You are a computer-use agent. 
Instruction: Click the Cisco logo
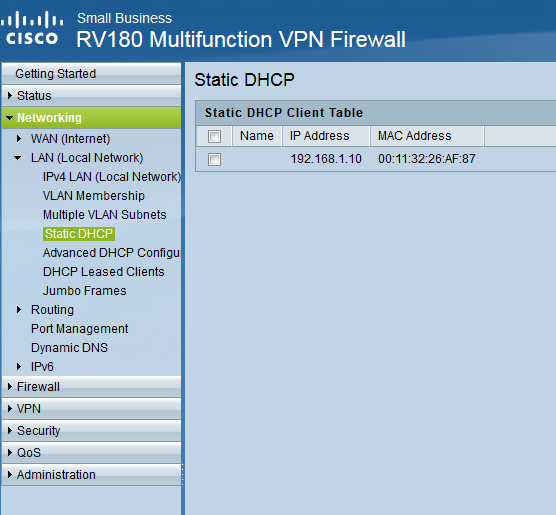click(x=32, y=28)
